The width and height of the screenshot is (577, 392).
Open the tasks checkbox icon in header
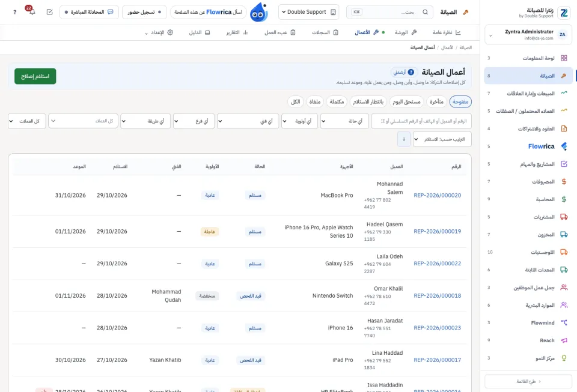click(50, 12)
